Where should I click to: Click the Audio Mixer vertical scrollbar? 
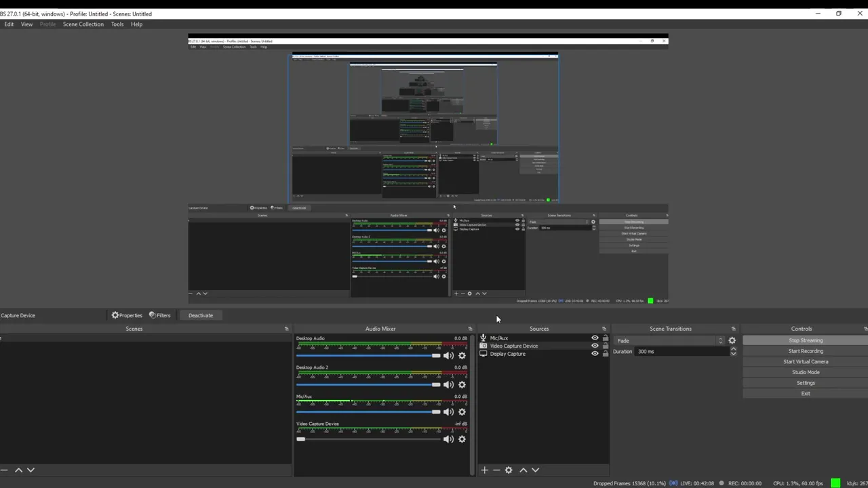471,405
